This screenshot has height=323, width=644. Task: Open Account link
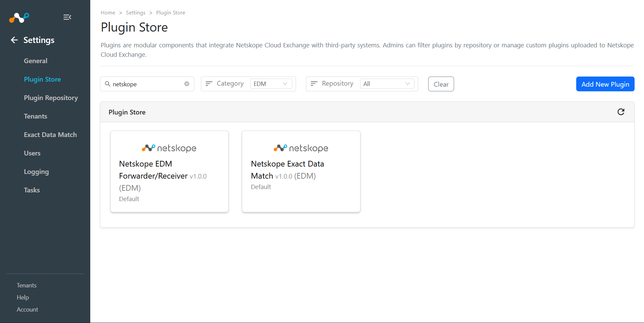[x=28, y=310]
